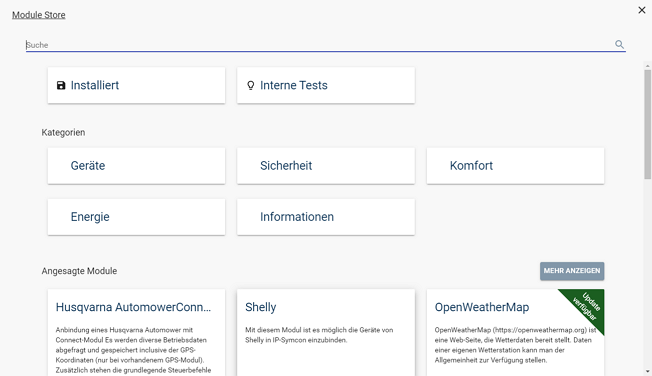Click the MEHR ANZEIGEN button
652x376 pixels.
(x=572, y=271)
